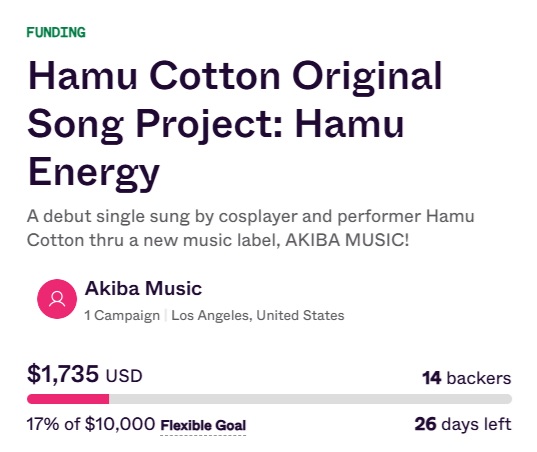Click the green FUNDING status label
Viewport: 537px width, 452px height.
click(x=56, y=33)
